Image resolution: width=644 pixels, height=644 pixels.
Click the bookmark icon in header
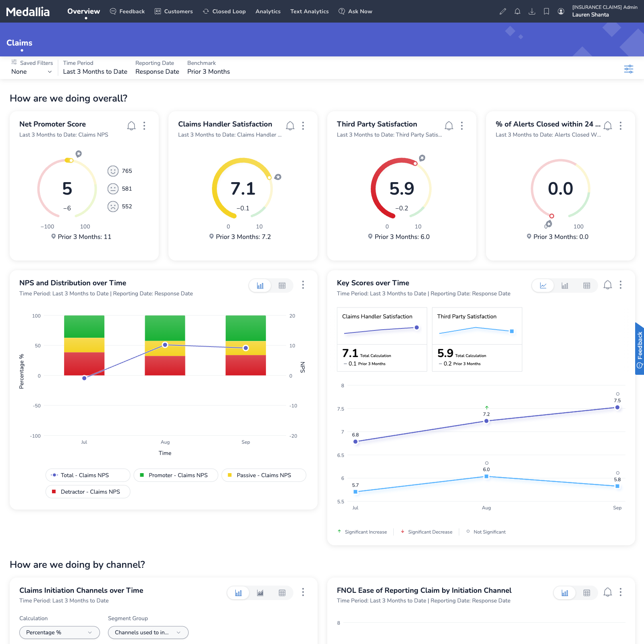coord(546,11)
